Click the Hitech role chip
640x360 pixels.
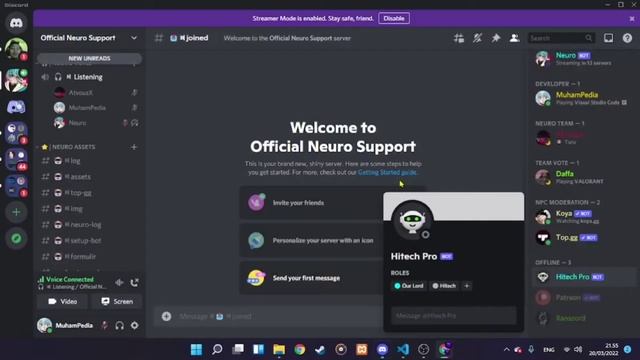click(x=444, y=286)
